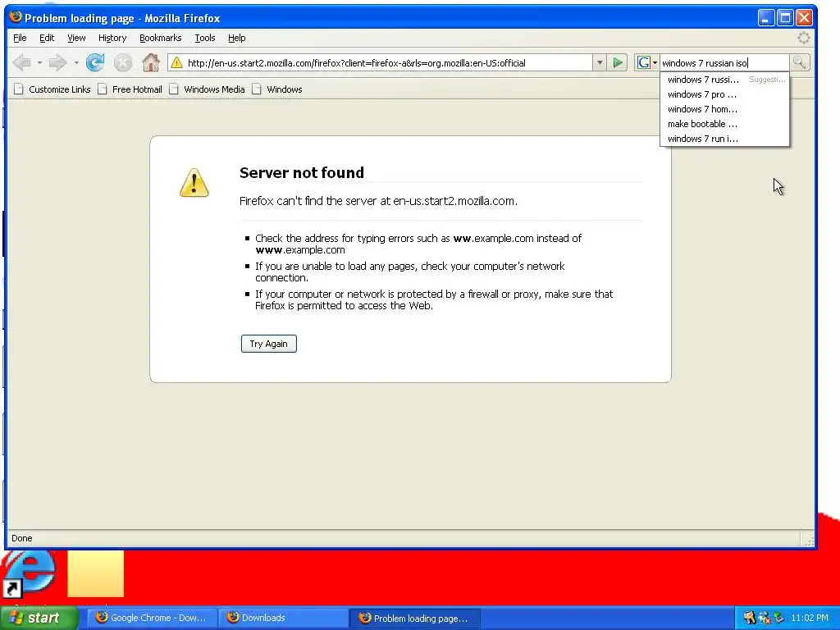Screen dimensions: 840x630
Task: Click the Stop loading icon
Action: pyautogui.click(x=123, y=62)
